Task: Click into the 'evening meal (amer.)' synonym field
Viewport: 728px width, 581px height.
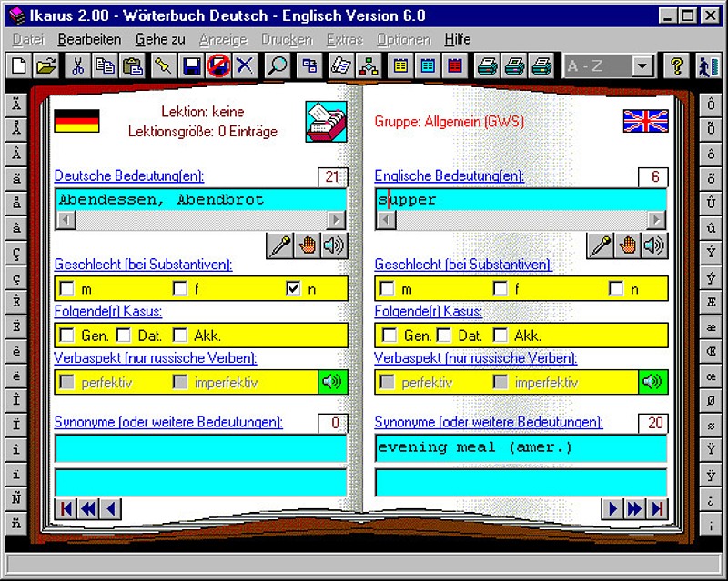Action: coord(521,448)
